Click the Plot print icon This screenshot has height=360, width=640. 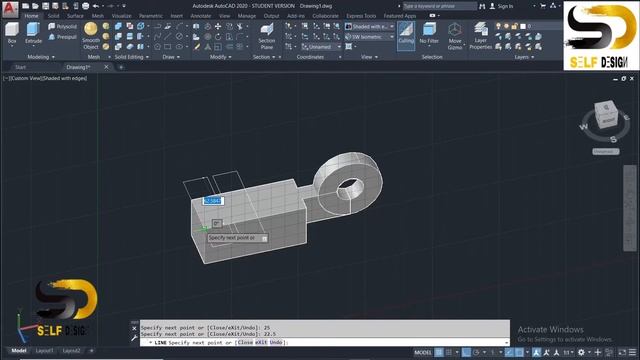click(85, 6)
